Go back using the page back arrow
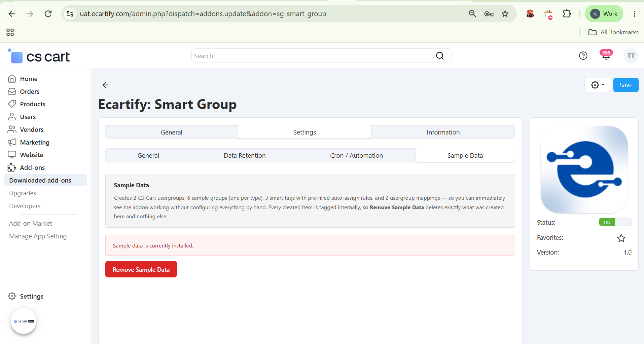644x344 pixels. (x=105, y=85)
